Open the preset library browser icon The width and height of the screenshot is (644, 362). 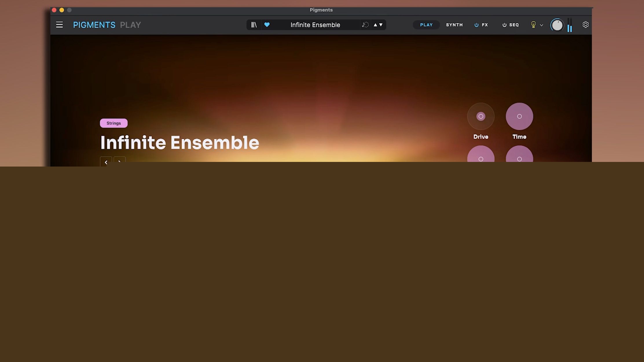tap(254, 25)
